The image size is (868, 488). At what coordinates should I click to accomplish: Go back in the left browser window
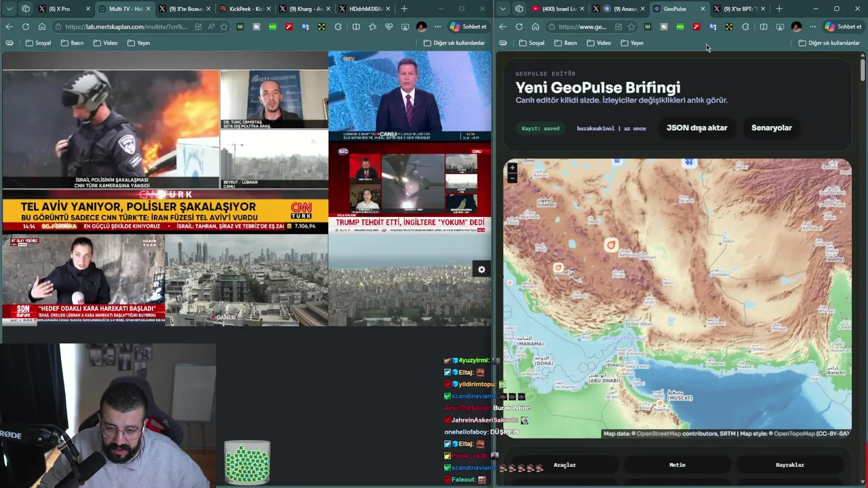[x=9, y=26]
